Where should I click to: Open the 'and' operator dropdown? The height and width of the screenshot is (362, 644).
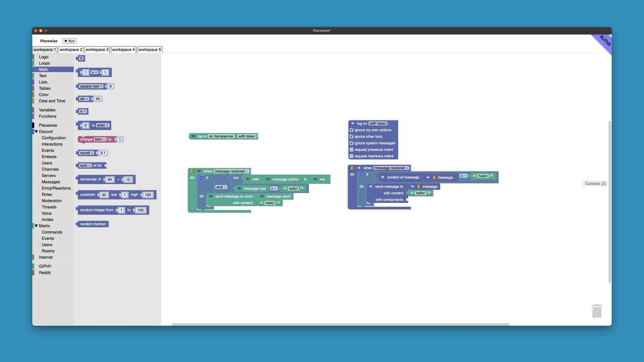coord(221,187)
